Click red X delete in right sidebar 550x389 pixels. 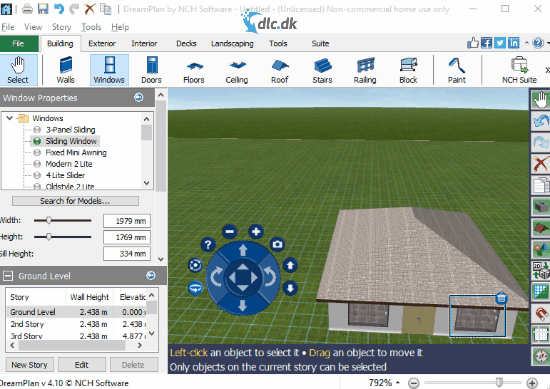pos(541,164)
